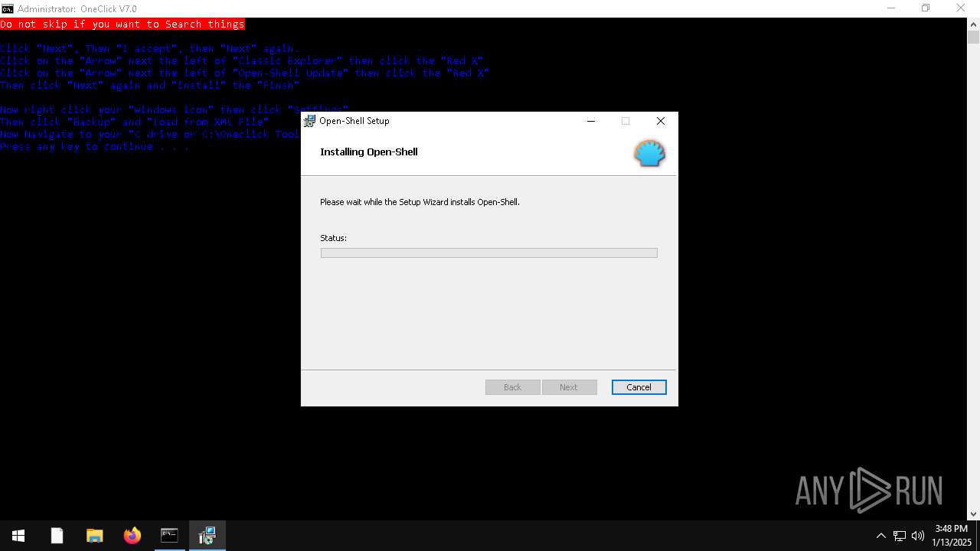Click the 'Installing Open-Shell' heading

tap(369, 152)
